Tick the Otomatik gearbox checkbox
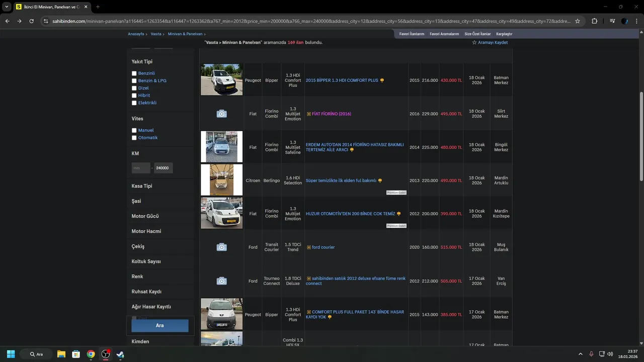The width and height of the screenshot is (644, 362). pos(134,138)
